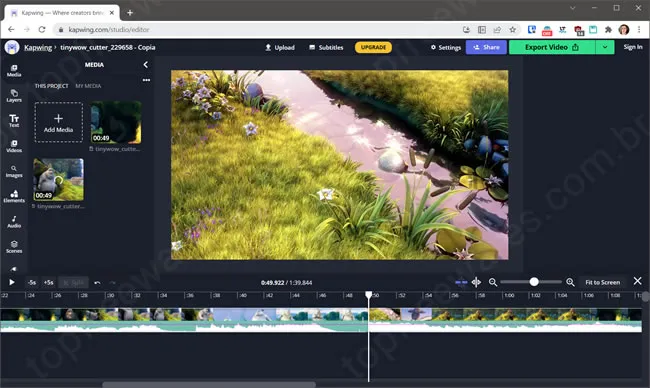This screenshot has height=388, width=650.
Task: Open the browser side panel icon
Action: 482,29
